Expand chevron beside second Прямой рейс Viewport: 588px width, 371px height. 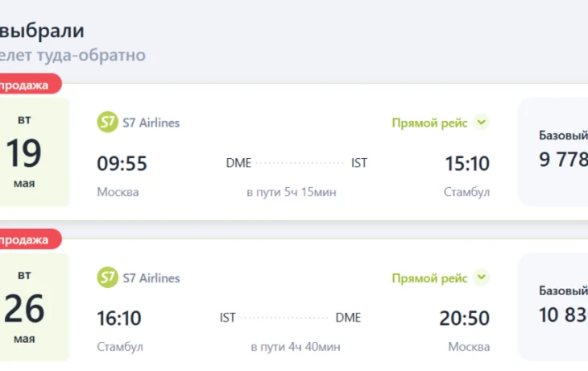coord(482,277)
